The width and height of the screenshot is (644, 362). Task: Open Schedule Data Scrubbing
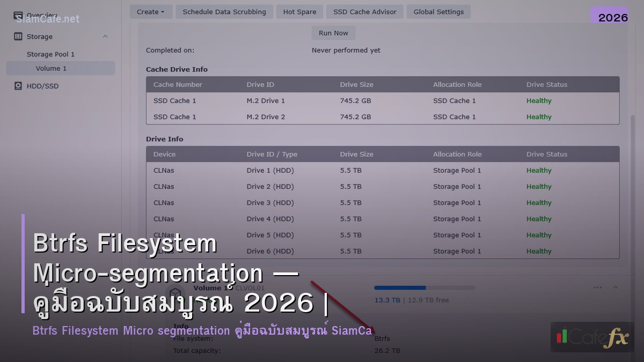(224, 11)
